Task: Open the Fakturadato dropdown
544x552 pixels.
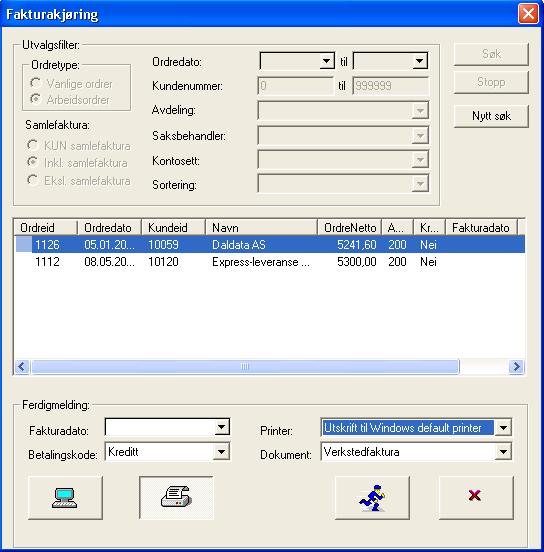Action: coord(221,427)
